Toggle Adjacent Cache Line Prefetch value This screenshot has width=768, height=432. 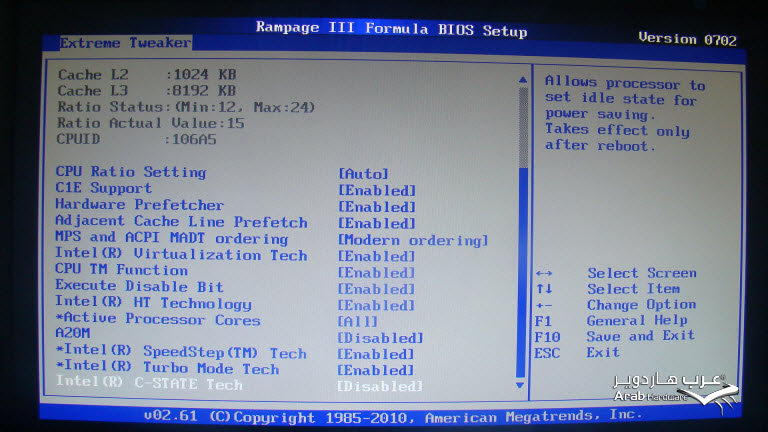[377, 224]
